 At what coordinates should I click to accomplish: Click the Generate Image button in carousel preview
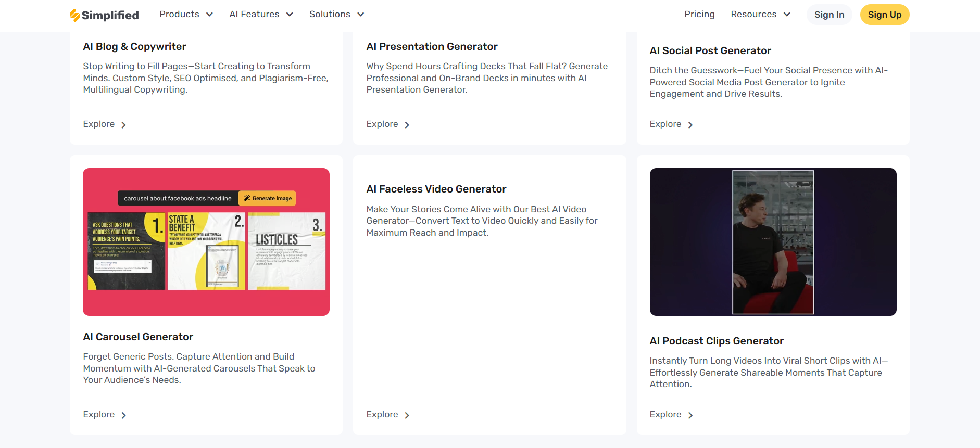click(x=268, y=198)
